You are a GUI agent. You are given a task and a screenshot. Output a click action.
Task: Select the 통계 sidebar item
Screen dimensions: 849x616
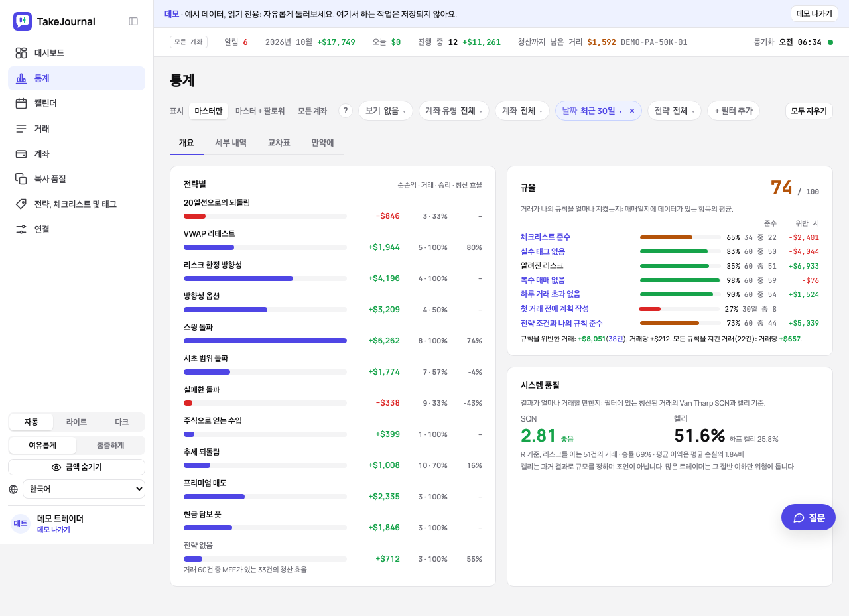pyautogui.click(x=76, y=78)
